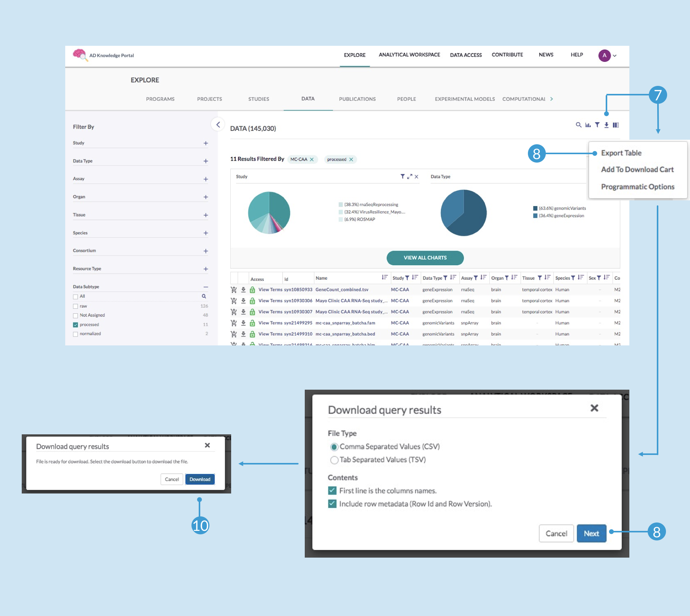
Task: Uncheck the processed data subtype checkbox
Action: point(76,325)
